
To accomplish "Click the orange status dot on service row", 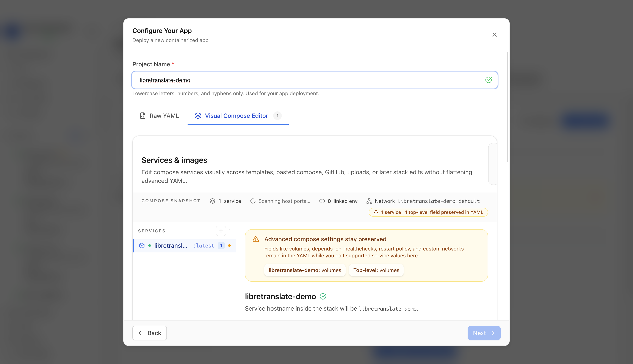I will pos(229,246).
